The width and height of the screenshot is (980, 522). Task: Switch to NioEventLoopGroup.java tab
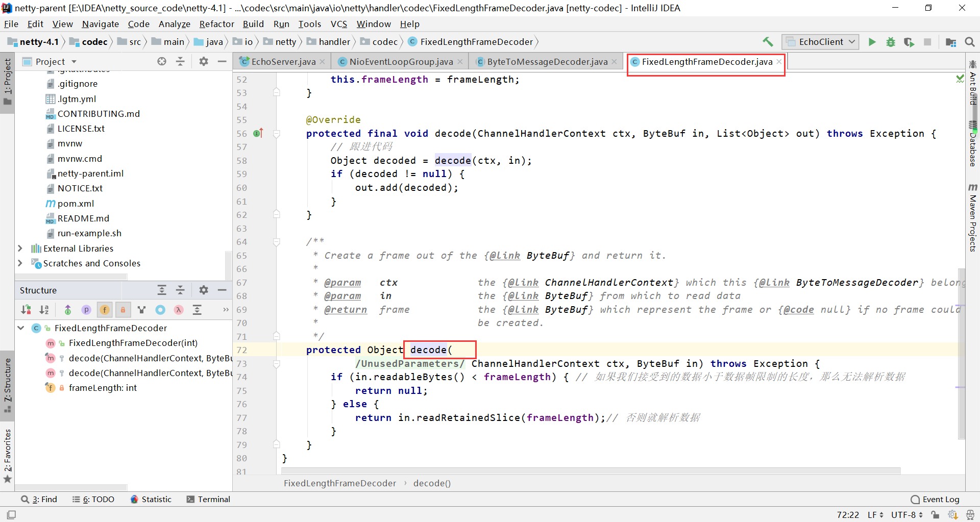click(x=401, y=62)
